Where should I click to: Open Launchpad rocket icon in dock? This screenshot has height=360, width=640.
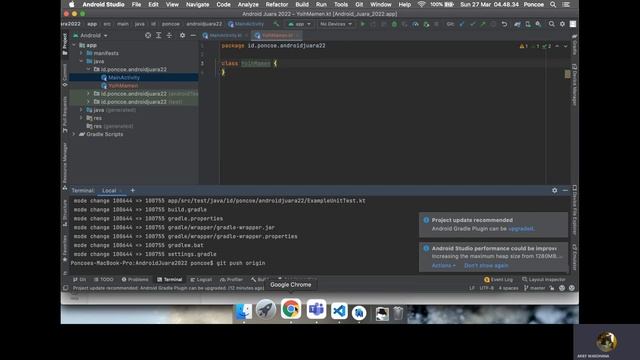click(266, 310)
